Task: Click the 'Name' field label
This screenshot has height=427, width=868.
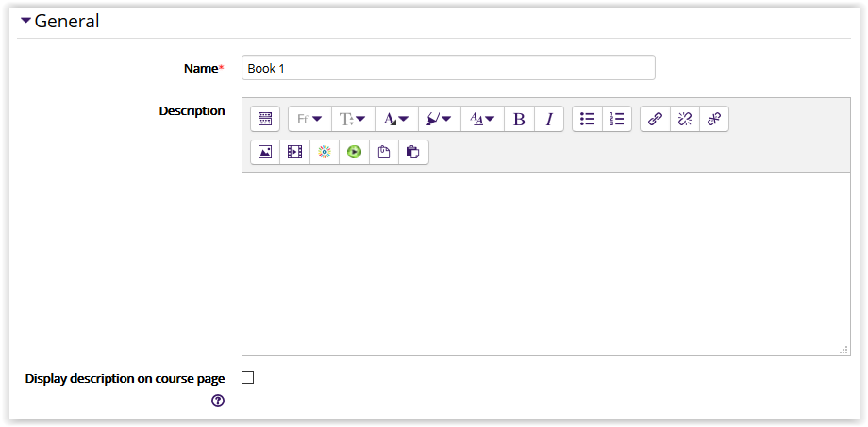Action: 201,68
